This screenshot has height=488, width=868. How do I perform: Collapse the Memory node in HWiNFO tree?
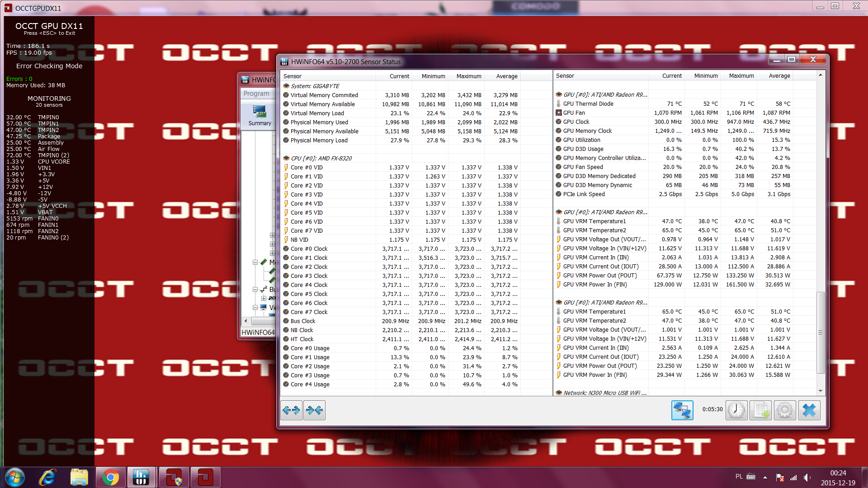tap(255, 263)
